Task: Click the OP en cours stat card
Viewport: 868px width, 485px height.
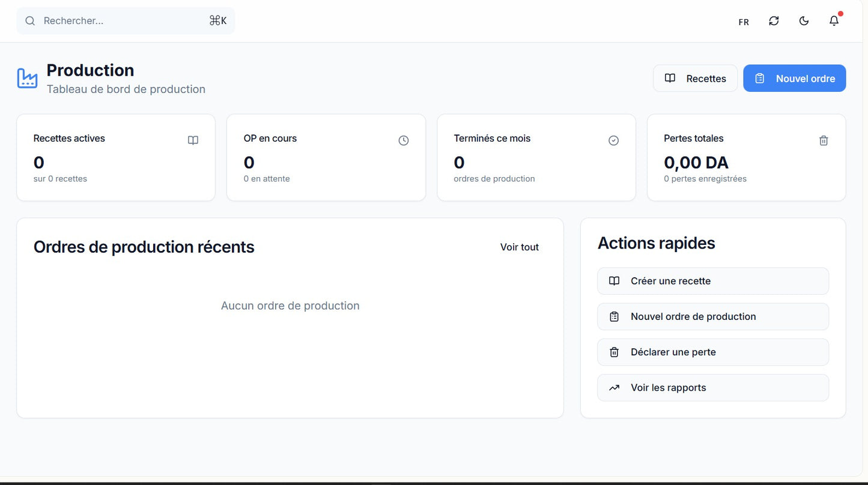Action: [x=326, y=158]
